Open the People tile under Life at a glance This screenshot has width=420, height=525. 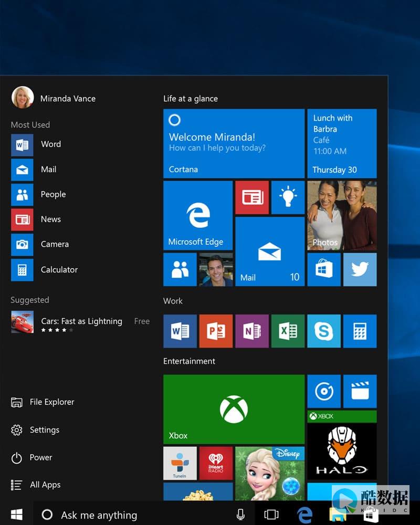pyautogui.click(x=180, y=269)
